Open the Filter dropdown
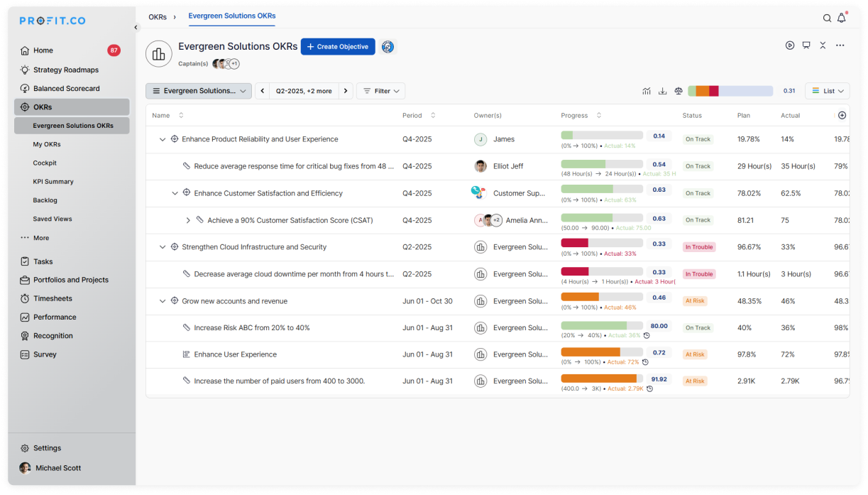This screenshot has height=495, width=868. coord(381,91)
